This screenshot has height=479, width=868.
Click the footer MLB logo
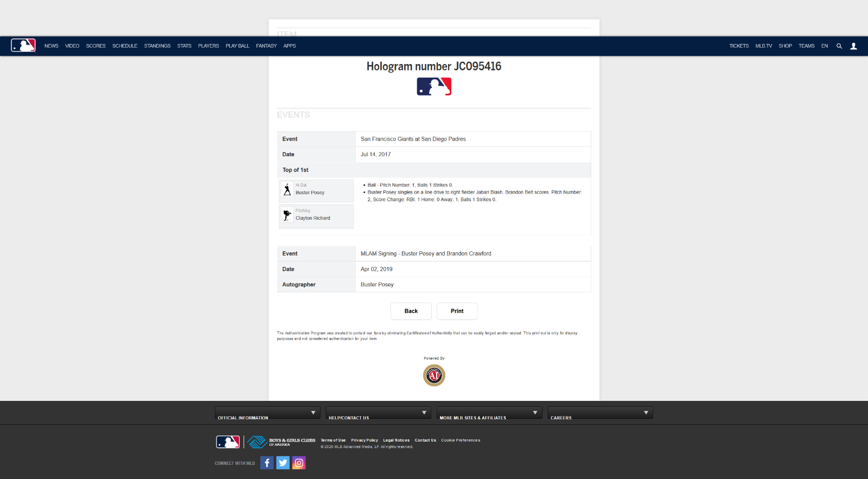coord(228,442)
